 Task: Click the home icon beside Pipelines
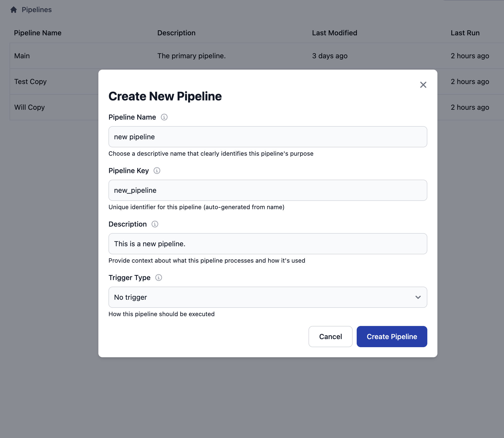tap(14, 10)
